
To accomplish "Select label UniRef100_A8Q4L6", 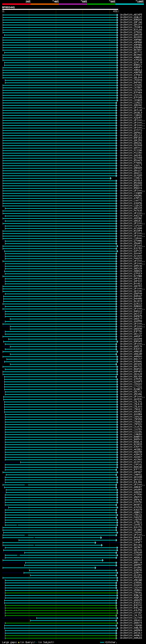I will point(131,558).
